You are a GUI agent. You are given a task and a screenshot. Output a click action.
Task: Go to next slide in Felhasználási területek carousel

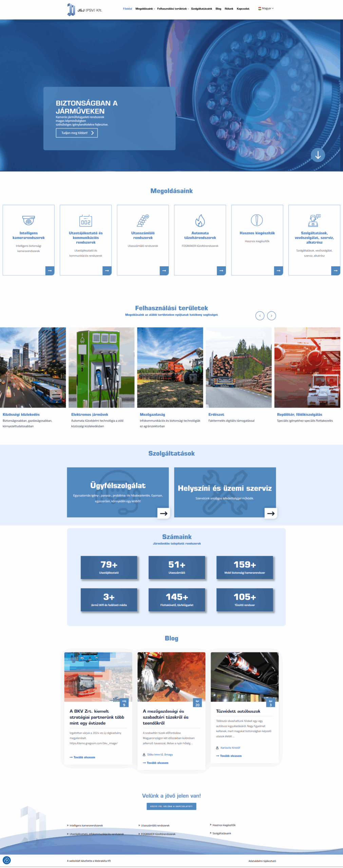click(271, 316)
